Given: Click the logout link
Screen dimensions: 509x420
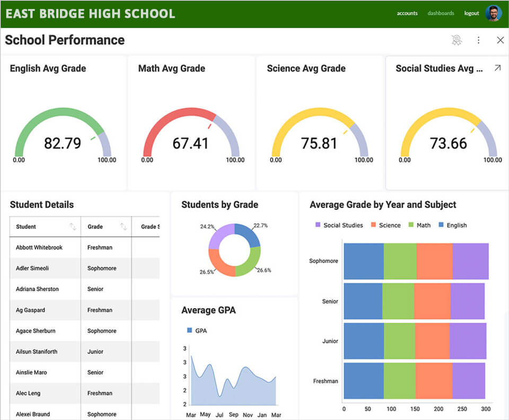Looking at the screenshot, I should coord(471,13).
